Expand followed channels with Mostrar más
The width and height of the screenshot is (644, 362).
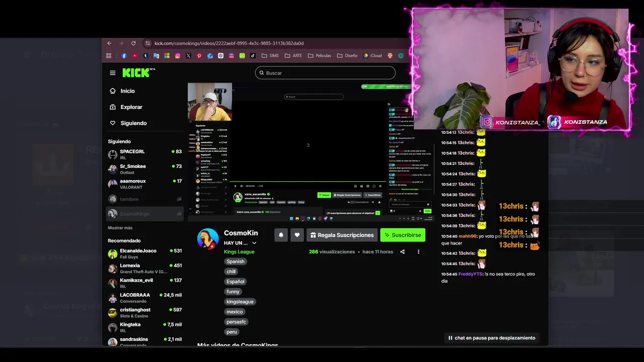click(x=120, y=228)
